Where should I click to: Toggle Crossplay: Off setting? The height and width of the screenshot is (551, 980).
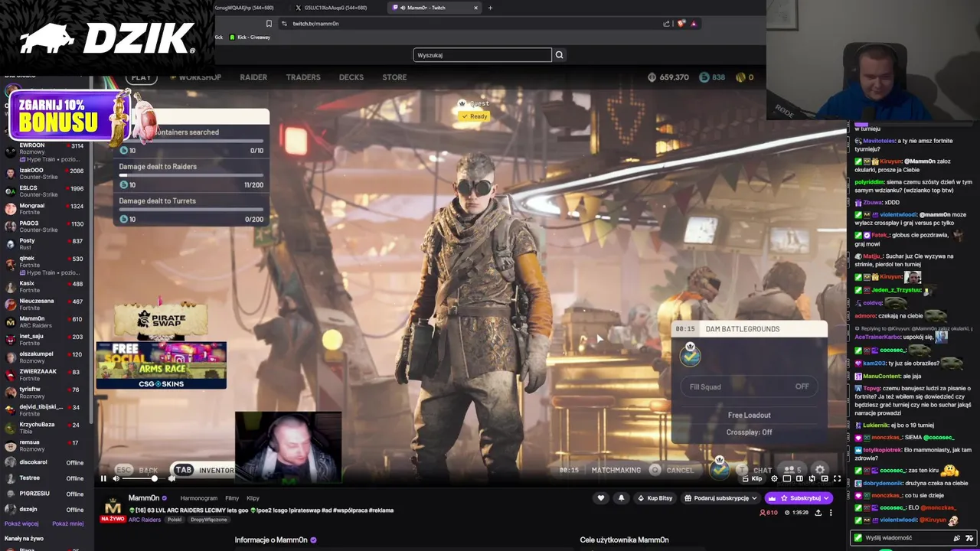[x=749, y=432]
